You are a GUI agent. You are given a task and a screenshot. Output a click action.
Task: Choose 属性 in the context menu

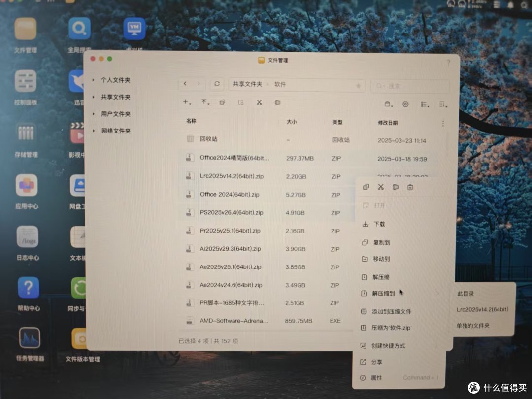click(x=399, y=378)
